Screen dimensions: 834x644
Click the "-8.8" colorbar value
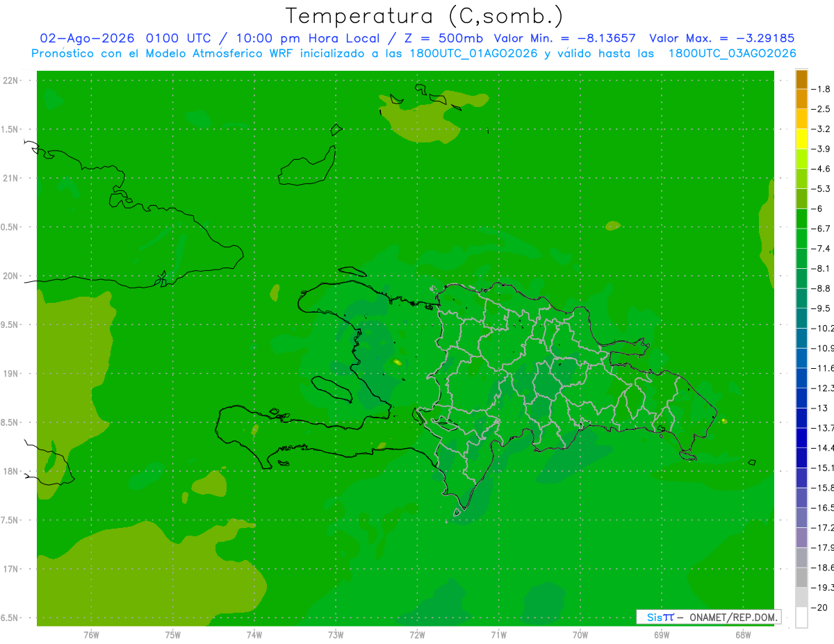coord(821,288)
